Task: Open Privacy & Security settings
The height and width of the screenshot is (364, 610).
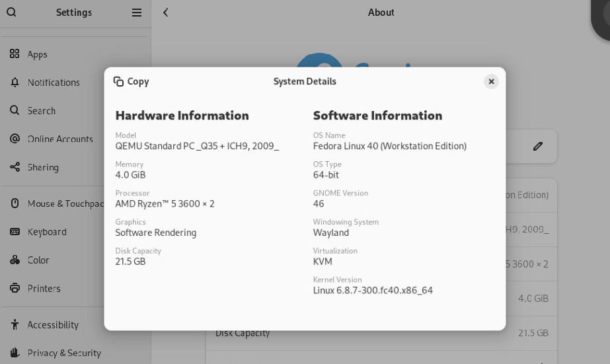Action: [75, 353]
